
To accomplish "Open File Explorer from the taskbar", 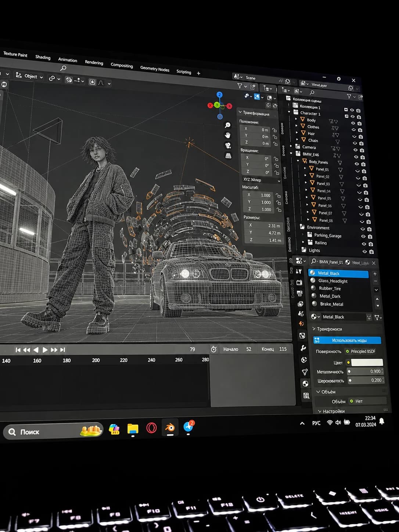I will click(x=133, y=429).
